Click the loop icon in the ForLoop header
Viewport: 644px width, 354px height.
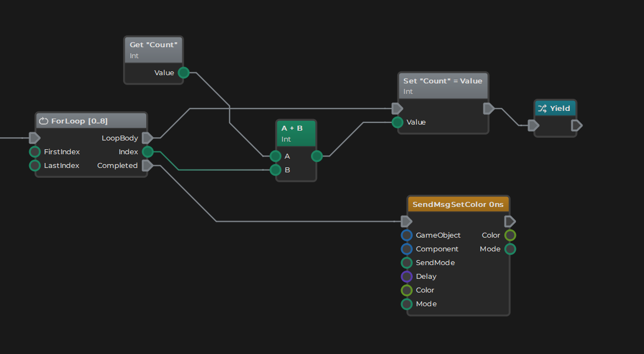44,121
